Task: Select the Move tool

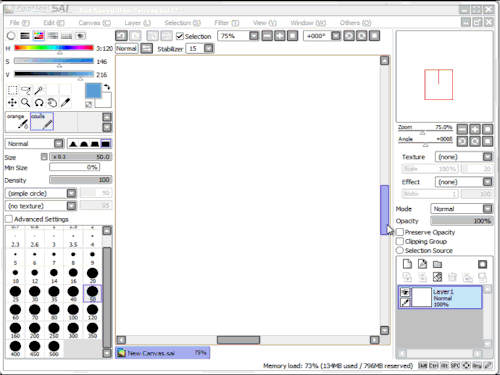Action: (x=12, y=103)
